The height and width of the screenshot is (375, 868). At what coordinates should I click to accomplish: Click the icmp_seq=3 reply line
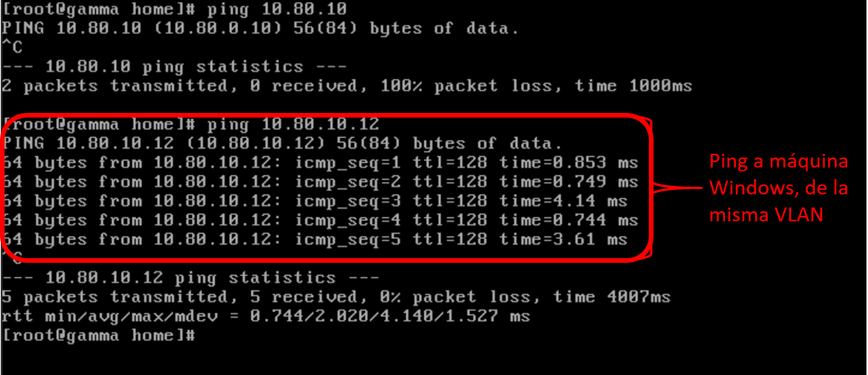point(315,201)
